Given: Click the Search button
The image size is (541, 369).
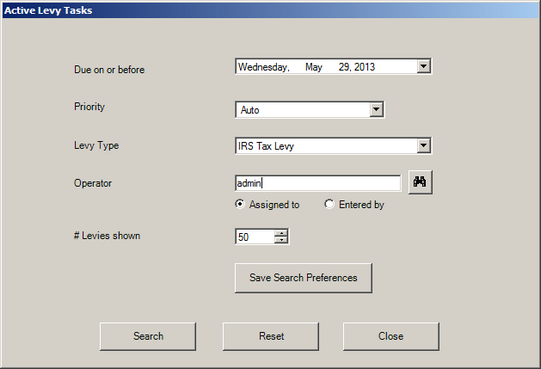Looking at the screenshot, I should 148,336.
